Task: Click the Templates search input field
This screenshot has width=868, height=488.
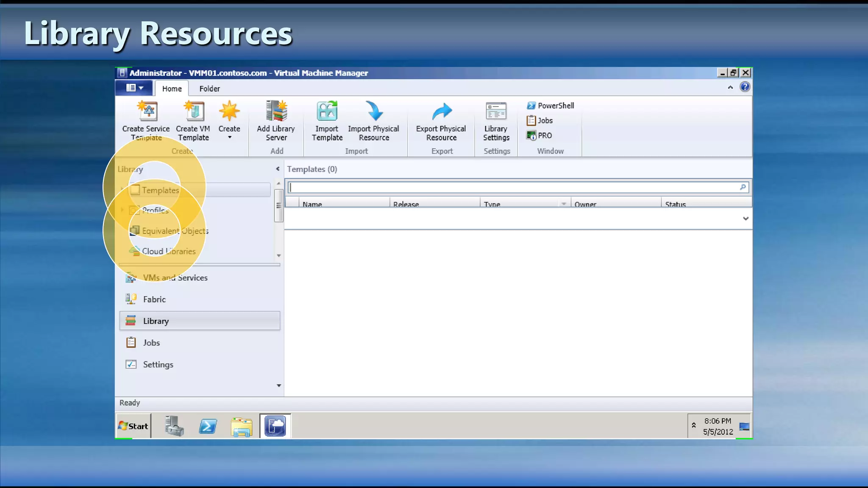Action: 513,187
